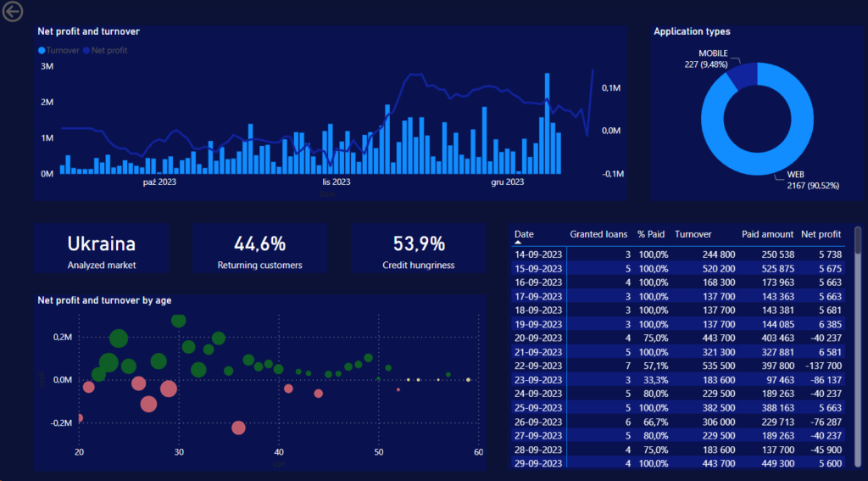Viewport: 868px width, 481px height.
Task: Sort the table by Paid amount column
Action: [x=767, y=234]
